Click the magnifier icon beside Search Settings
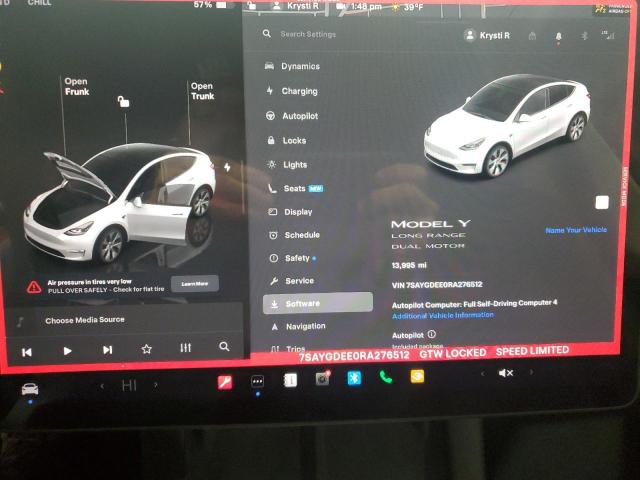640x480 pixels. (267, 34)
